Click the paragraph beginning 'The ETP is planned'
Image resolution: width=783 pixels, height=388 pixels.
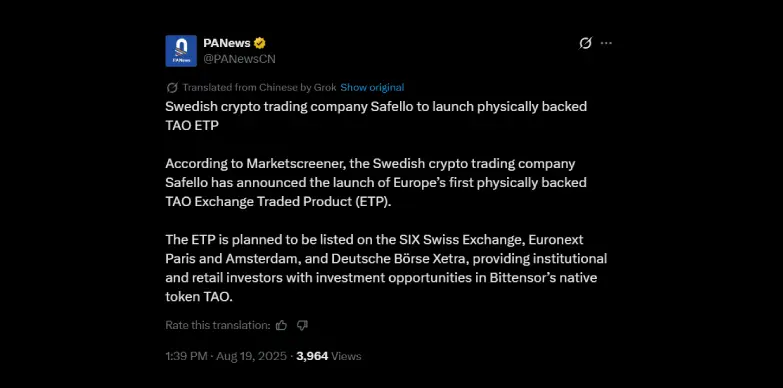click(386, 268)
